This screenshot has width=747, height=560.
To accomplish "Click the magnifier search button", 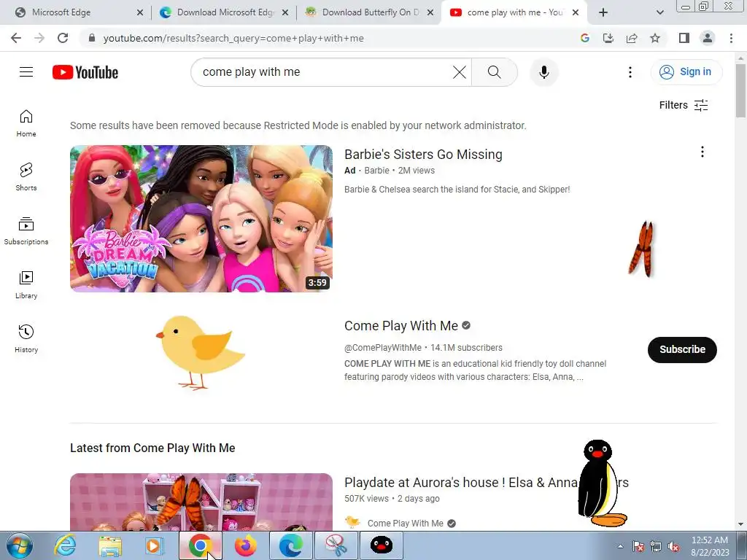I will click(495, 72).
